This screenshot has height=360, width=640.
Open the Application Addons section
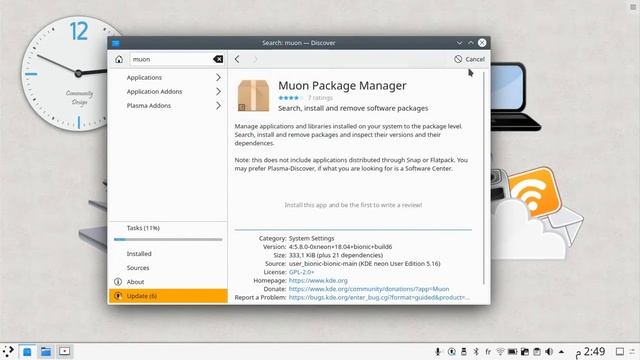click(x=154, y=91)
